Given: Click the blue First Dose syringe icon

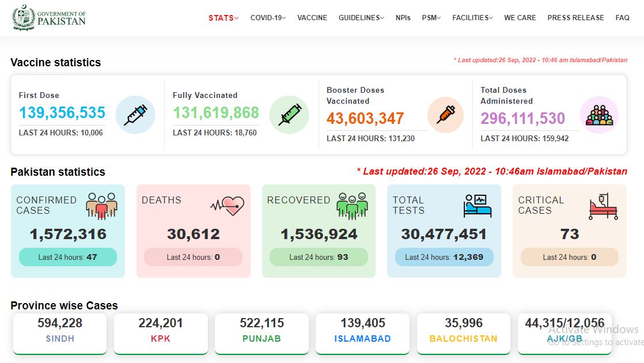Looking at the screenshot, I should [x=135, y=115].
